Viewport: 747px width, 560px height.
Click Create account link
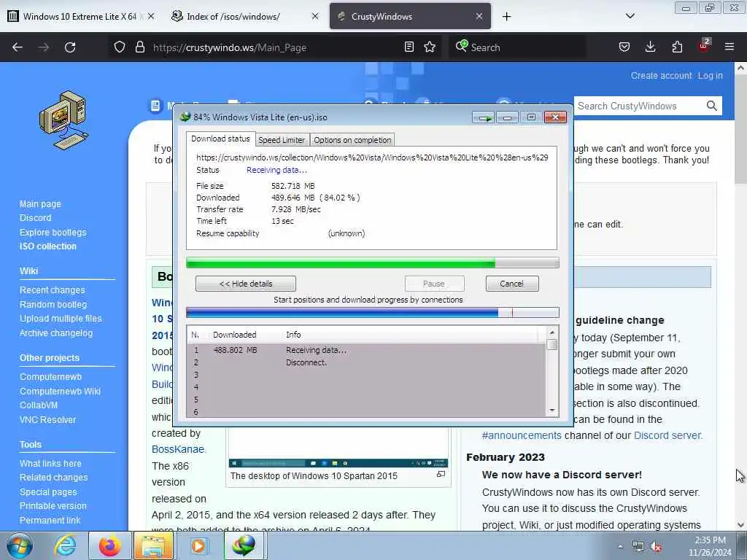(x=661, y=76)
